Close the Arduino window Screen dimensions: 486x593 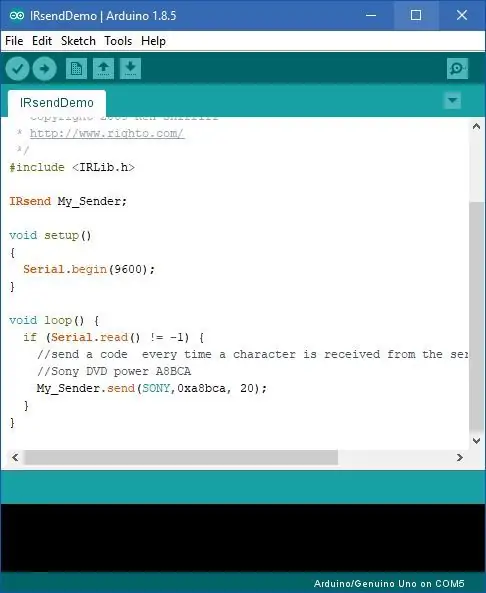point(462,16)
